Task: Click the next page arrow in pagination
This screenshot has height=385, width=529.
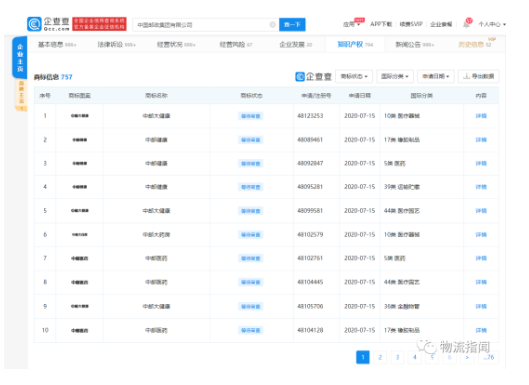Action: pos(467,357)
